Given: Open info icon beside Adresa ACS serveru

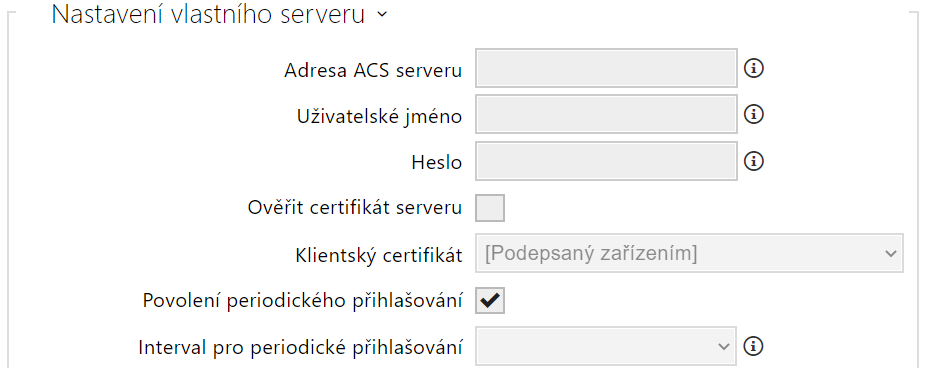Looking at the screenshot, I should click(x=754, y=69).
